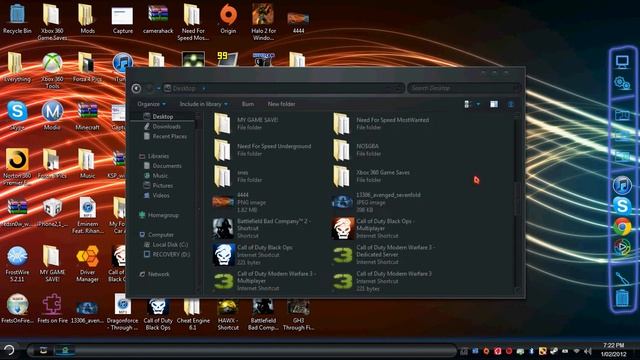
Task: Open the Eminem feat. Rihanna MP3 file
Action: tap(88, 216)
